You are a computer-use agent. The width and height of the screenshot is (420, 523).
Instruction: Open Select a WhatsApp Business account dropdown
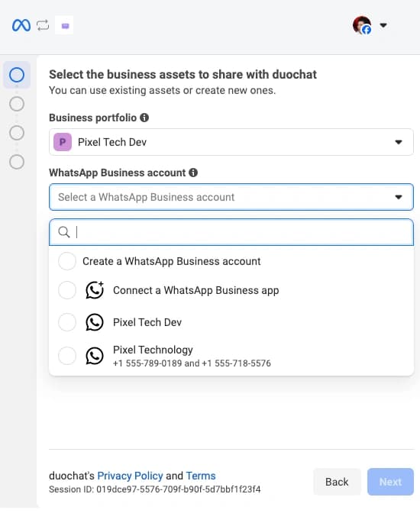[x=231, y=197]
